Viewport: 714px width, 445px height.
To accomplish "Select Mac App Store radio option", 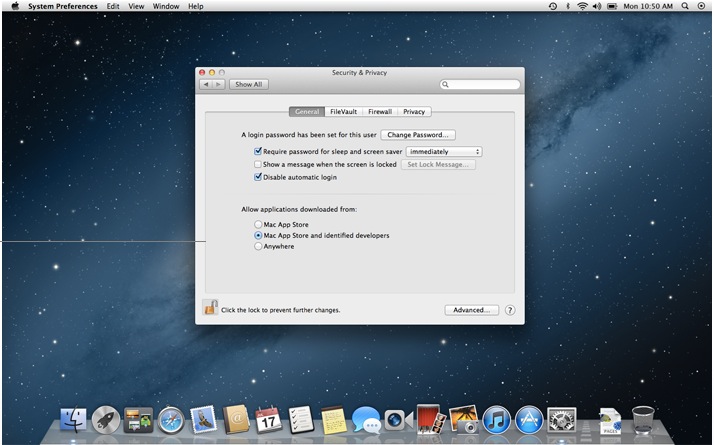I will [258, 225].
